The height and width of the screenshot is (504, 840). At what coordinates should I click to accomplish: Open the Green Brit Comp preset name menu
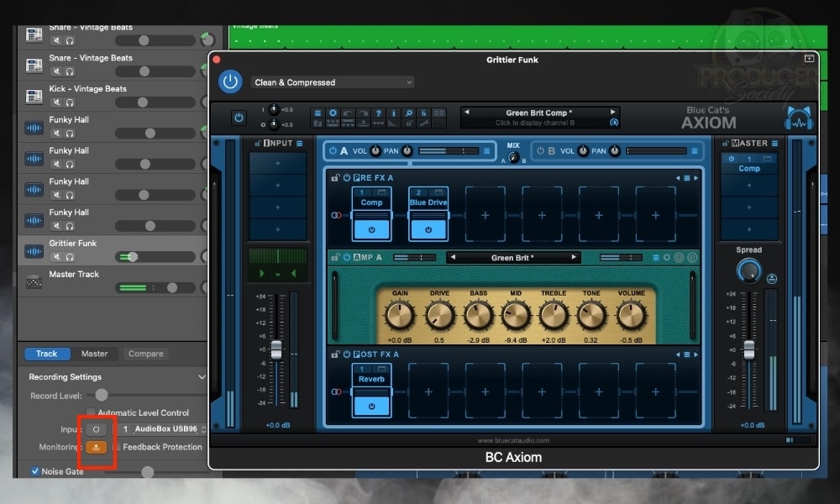tap(539, 113)
